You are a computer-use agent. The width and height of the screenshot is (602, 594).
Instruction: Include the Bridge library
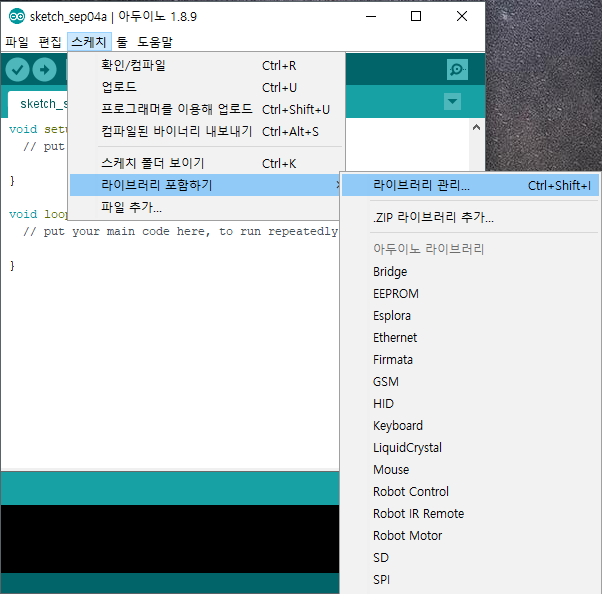[470, 271]
